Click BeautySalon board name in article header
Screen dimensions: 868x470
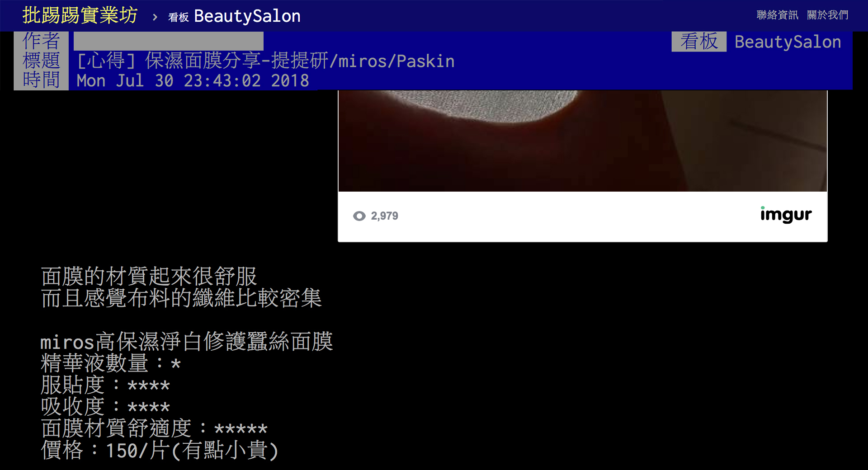pos(788,42)
